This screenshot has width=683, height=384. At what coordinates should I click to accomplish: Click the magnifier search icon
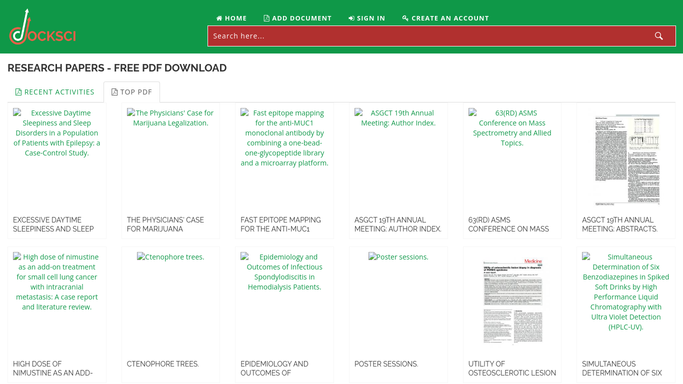point(658,36)
